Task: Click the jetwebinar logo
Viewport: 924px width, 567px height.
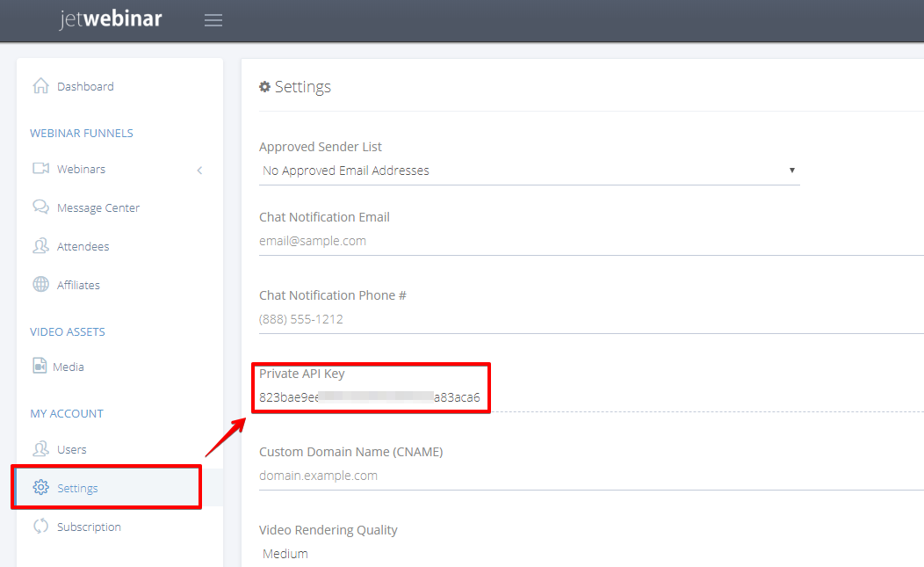Action: [111, 18]
